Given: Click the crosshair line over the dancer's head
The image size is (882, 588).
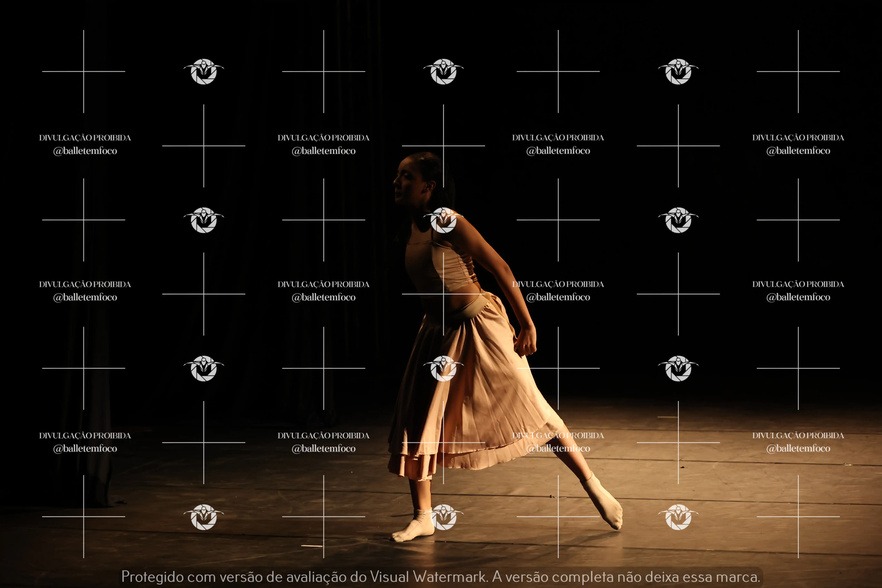Looking at the screenshot, I should (x=443, y=146).
